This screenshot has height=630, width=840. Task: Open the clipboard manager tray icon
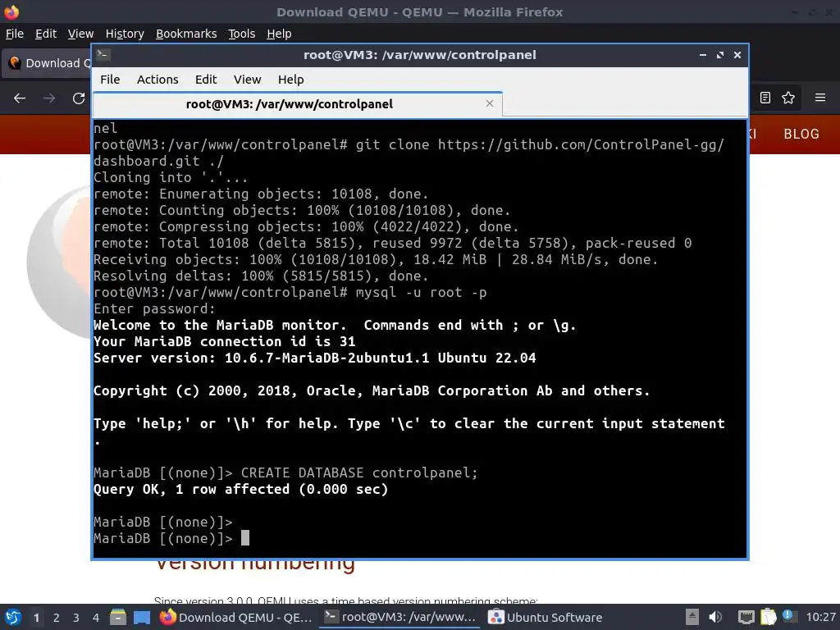(x=768, y=617)
